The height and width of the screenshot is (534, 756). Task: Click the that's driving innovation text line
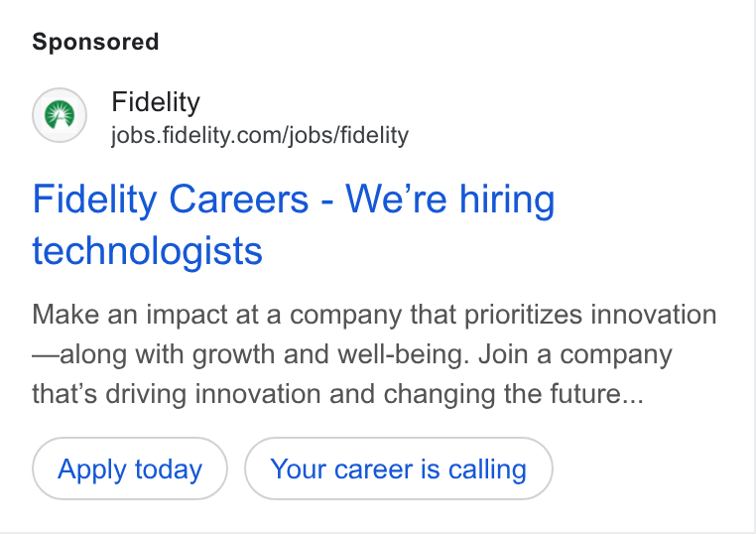(337, 394)
